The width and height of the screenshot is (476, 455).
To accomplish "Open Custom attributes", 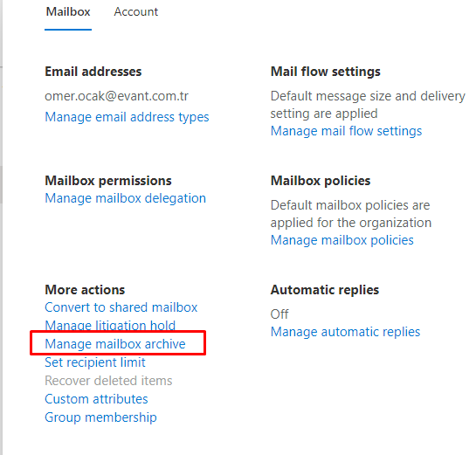I will pos(96,399).
